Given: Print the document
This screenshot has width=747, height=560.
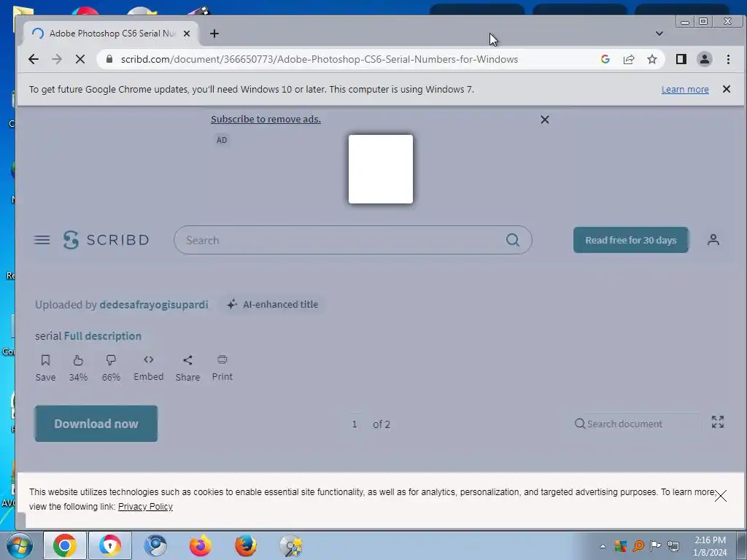Looking at the screenshot, I should (222, 367).
